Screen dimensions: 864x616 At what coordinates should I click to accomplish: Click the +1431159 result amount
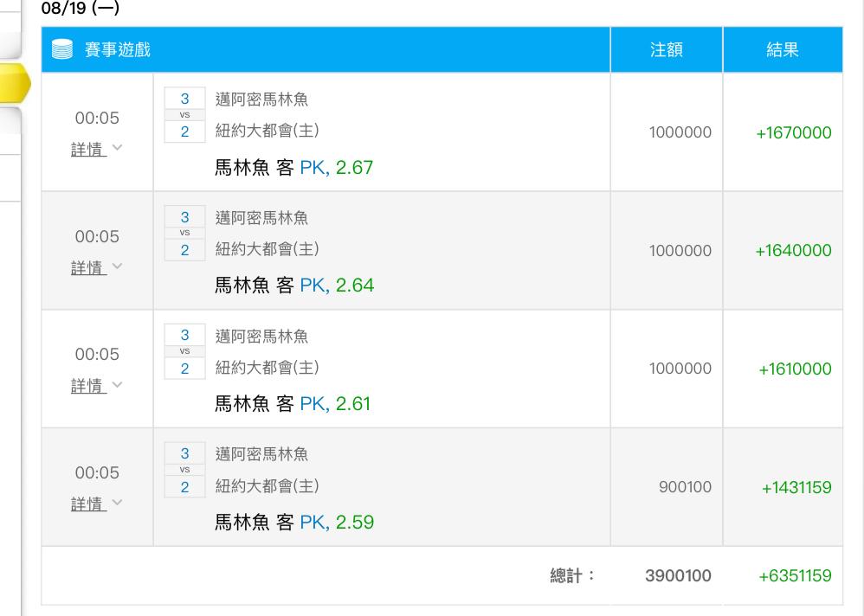pos(796,487)
